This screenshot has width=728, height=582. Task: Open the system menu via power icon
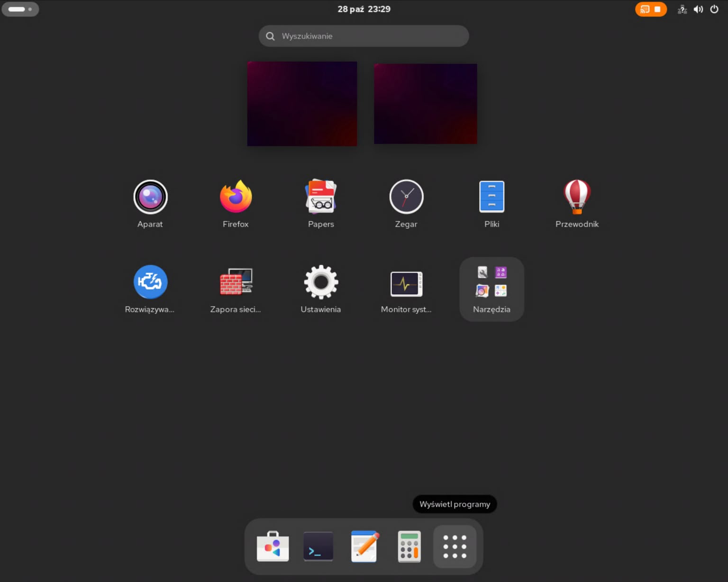714,9
